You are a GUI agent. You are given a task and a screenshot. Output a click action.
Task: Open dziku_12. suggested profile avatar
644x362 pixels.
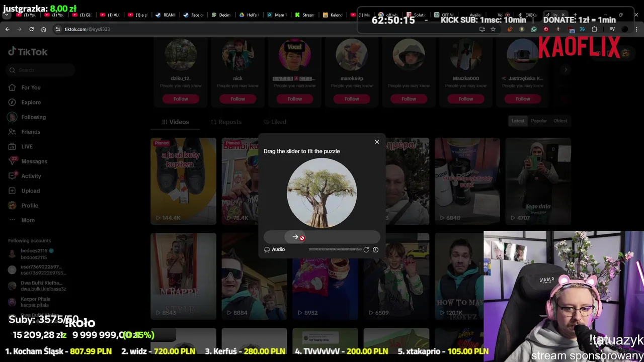181,54
